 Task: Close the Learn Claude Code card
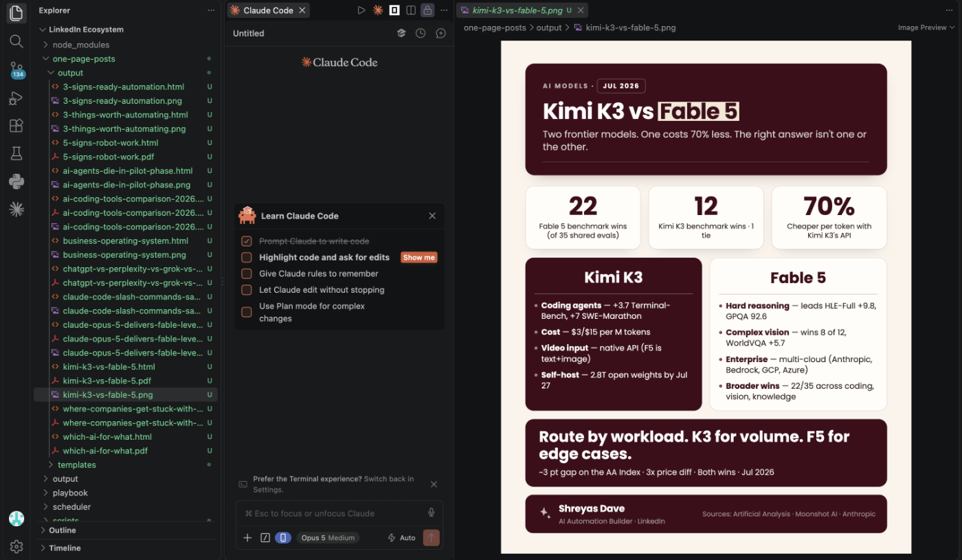pyautogui.click(x=432, y=216)
